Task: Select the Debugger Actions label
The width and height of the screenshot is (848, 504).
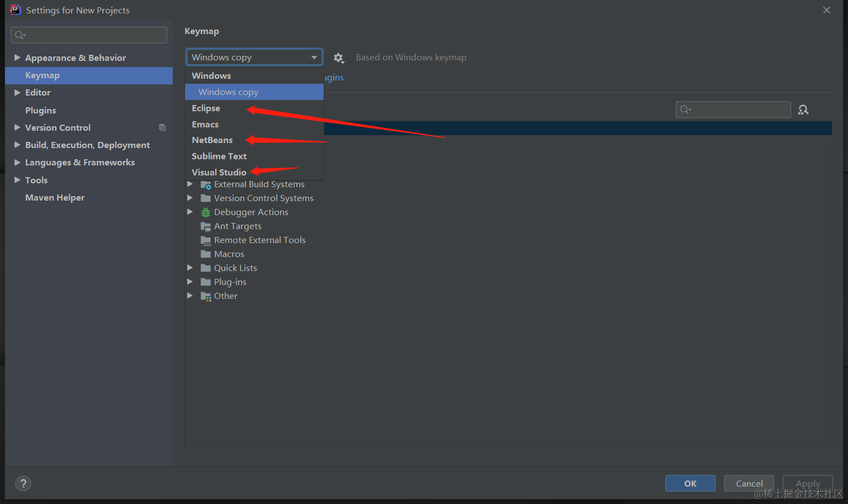Action: coord(251,212)
